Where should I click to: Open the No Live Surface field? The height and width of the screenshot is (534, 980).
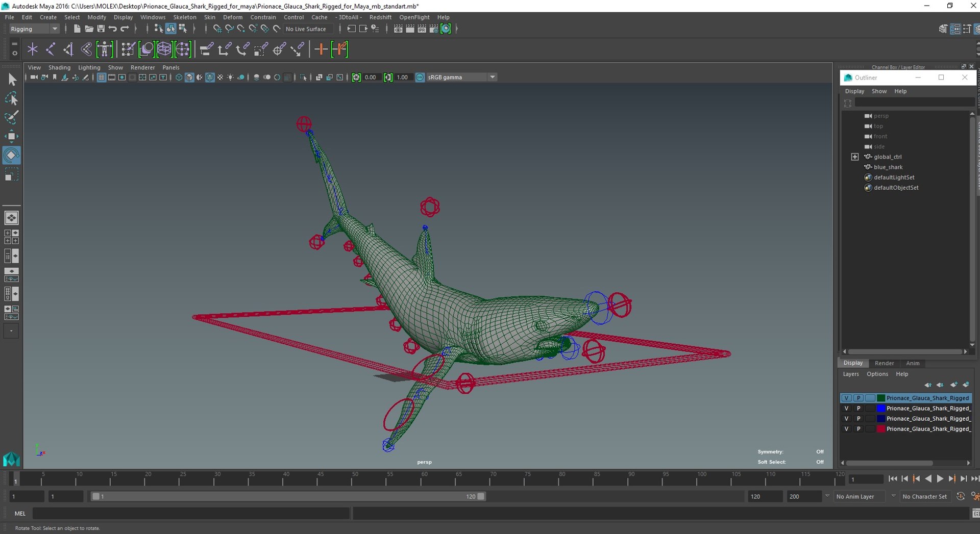(x=308, y=29)
